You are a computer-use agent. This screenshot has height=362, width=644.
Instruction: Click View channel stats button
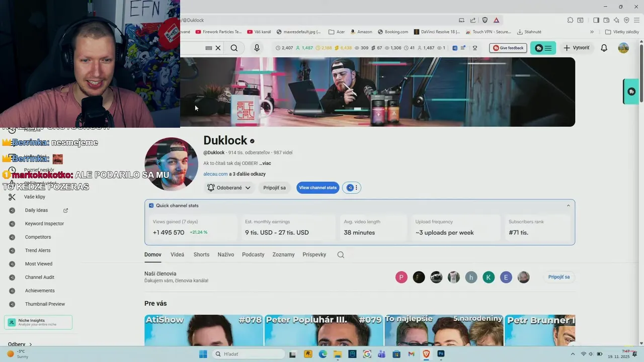pos(317,188)
